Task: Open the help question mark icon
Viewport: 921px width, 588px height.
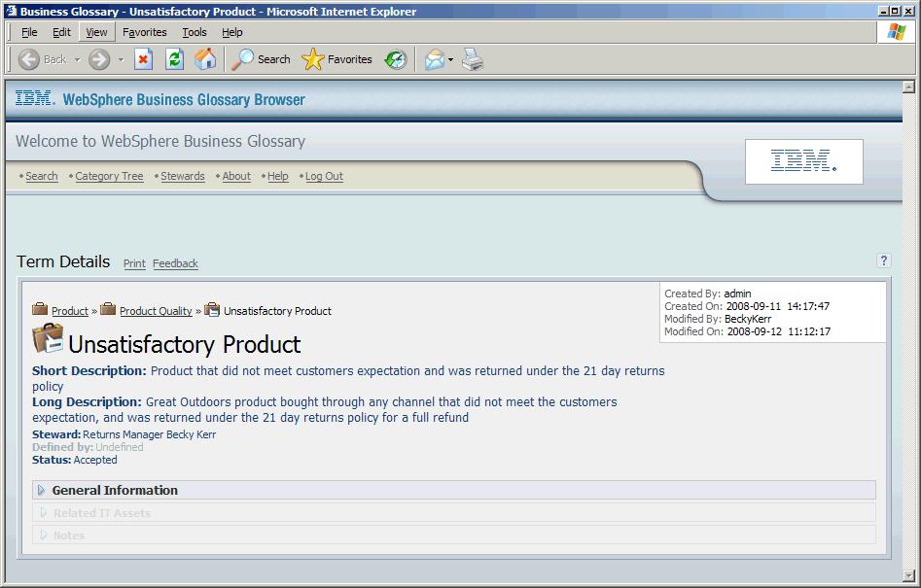Action: click(x=883, y=260)
